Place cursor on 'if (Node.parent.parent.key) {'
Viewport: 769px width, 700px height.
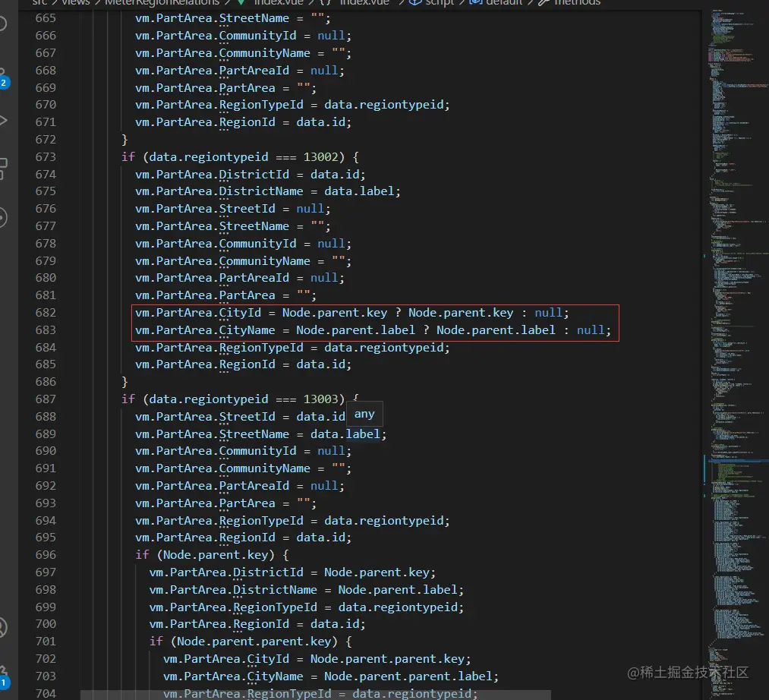pos(251,642)
